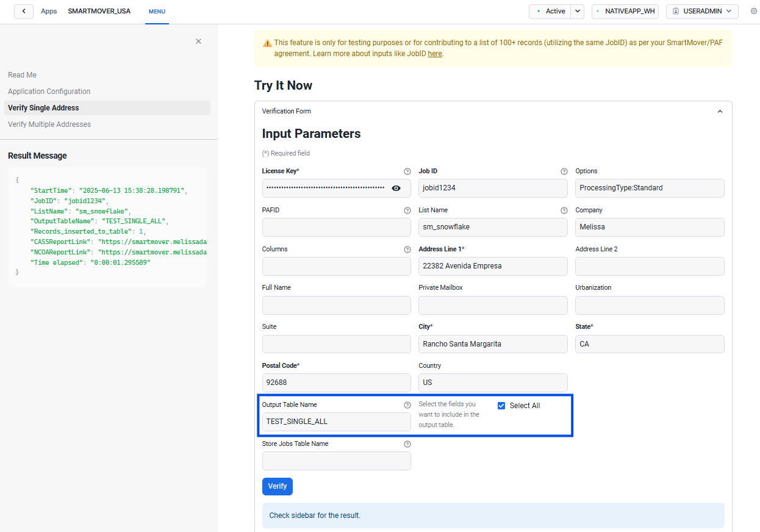Click help icon next to License Key
Image resolution: width=760 pixels, height=532 pixels.
tap(407, 171)
